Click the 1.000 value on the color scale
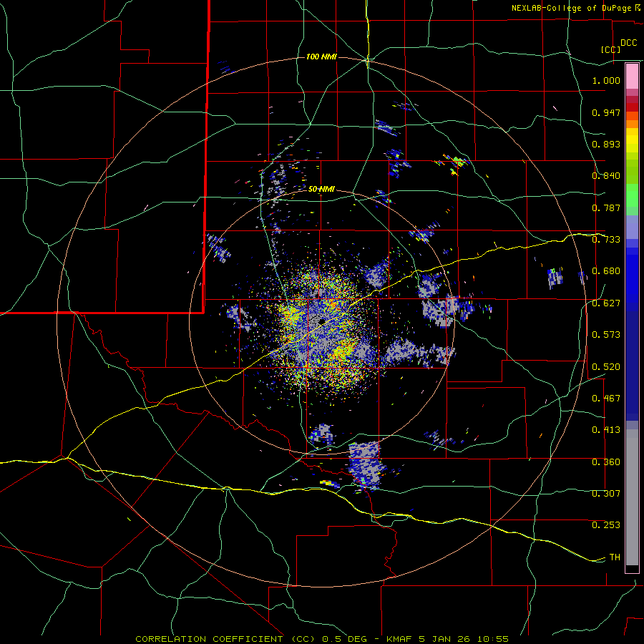This screenshot has height=644, width=644. 606,80
